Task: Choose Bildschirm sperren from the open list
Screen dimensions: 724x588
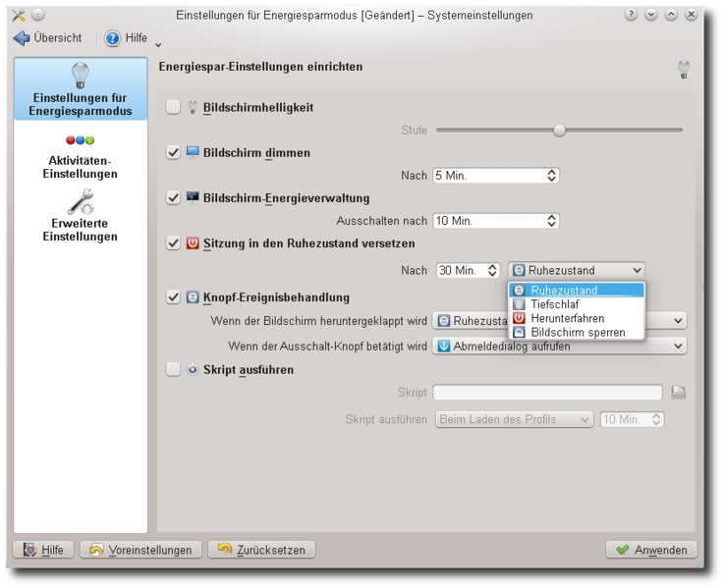Action: tap(577, 333)
